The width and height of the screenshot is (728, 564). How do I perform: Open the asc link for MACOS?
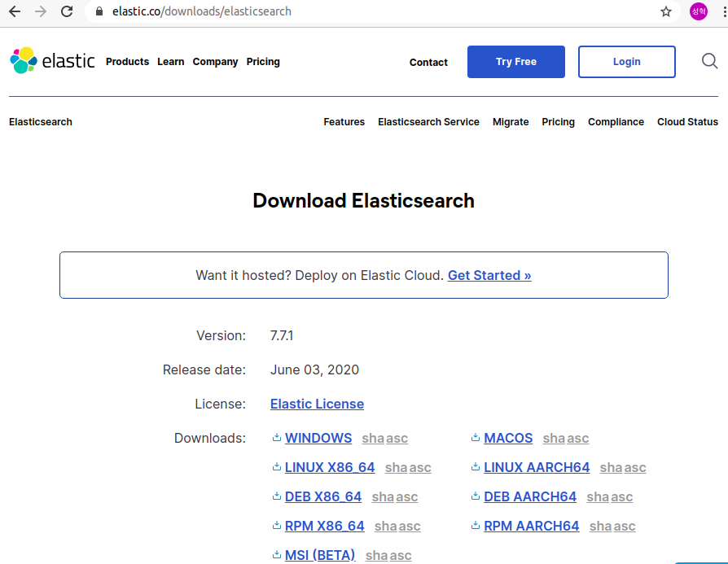tap(578, 438)
